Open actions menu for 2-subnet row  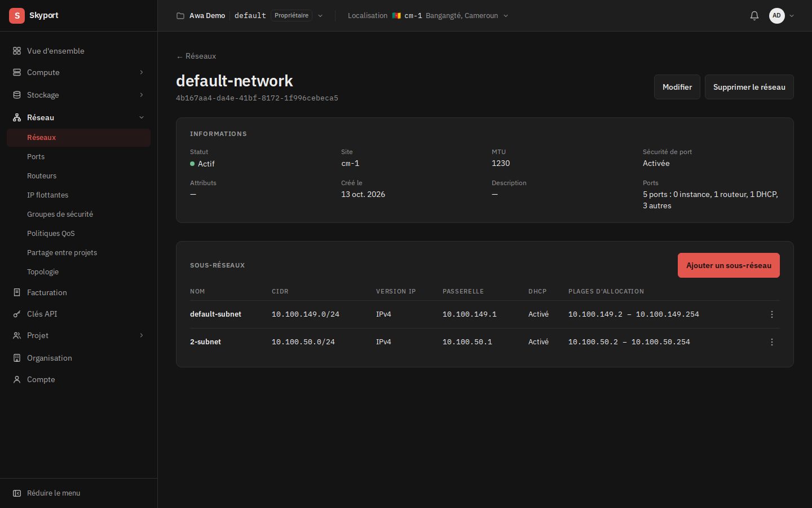click(772, 342)
